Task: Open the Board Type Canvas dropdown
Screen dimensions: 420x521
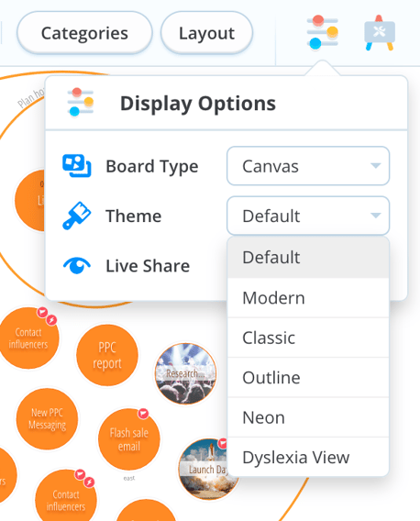Action: [x=308, y=166]
